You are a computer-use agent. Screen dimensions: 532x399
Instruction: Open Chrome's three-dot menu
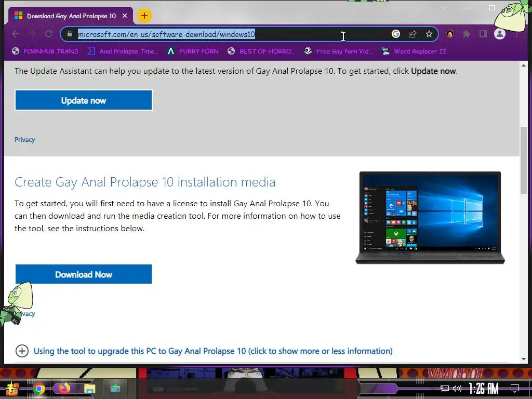[517, 35]
